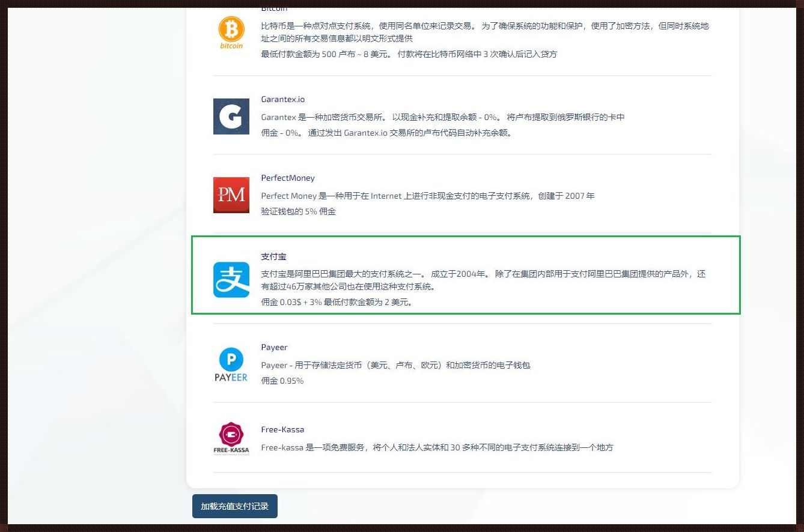Click the Bitcoin logo icon
This screenshot has height=532, width=804.
[x=231, y=32]
